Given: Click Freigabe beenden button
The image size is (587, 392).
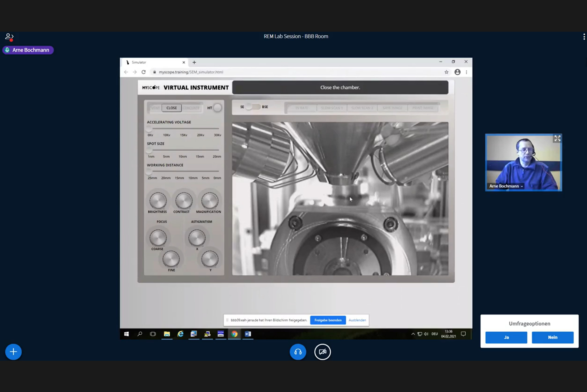Looking at the screenshot, I should pos(328,320).
